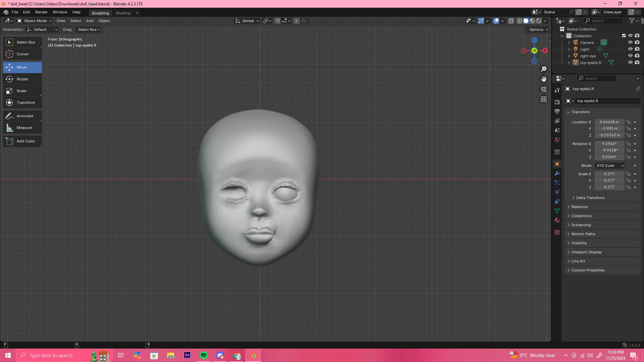644x362 pixels.
Task: Select the Scale tool
Action: (21, 91)
